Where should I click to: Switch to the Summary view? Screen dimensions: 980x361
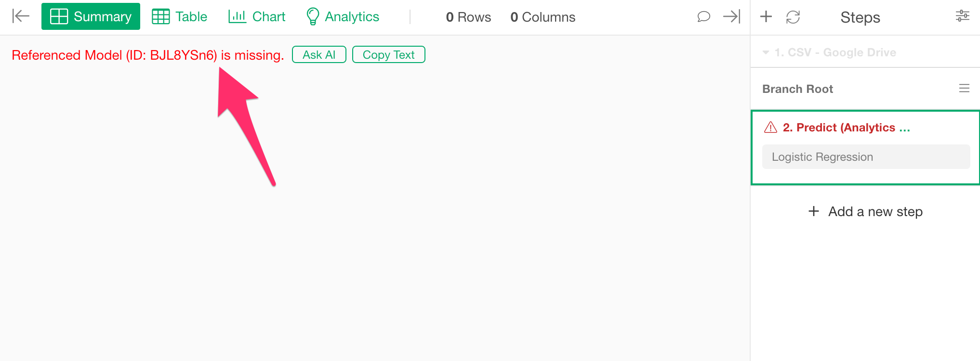(x=91, y=16)
